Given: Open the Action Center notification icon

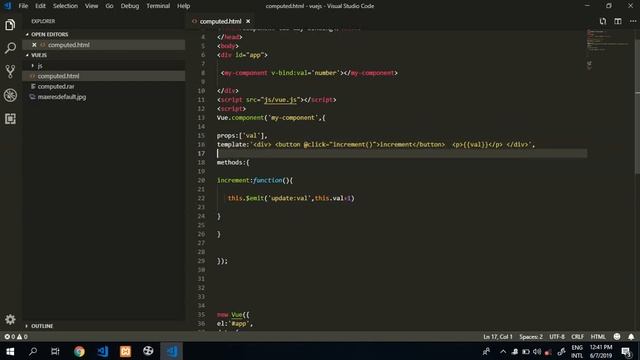Looking at the screenshot, I should pyautogui.click(x=627, y=351).
